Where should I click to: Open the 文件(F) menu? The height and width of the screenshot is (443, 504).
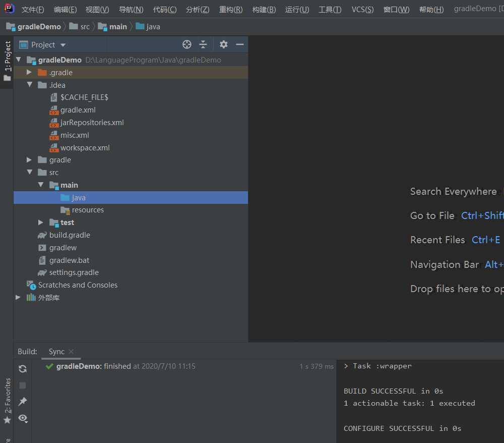[x=33, y=9]
